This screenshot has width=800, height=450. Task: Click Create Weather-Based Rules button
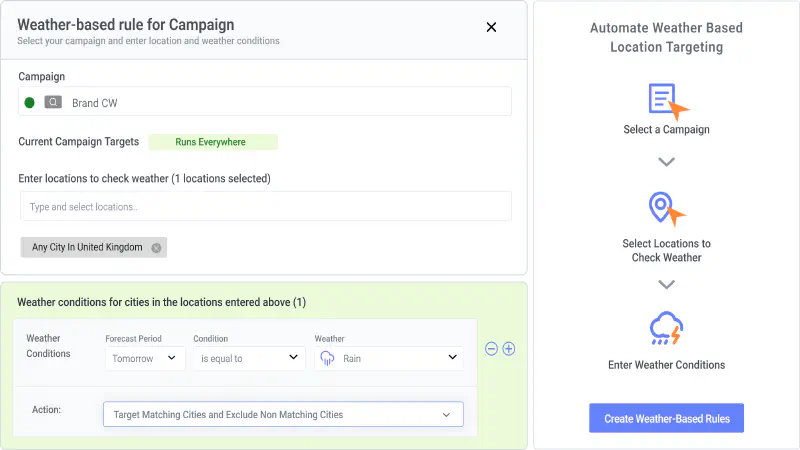pyautogui.click(x=666, y=418)
